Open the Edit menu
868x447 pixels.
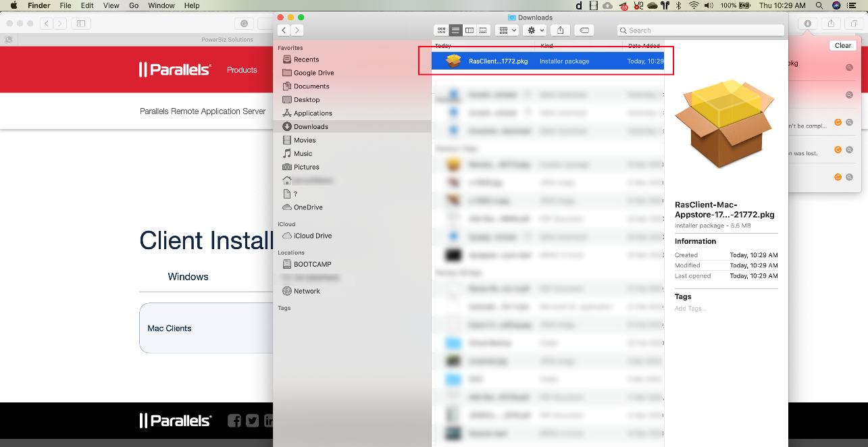pyautogui.click(x=87, y=5)
